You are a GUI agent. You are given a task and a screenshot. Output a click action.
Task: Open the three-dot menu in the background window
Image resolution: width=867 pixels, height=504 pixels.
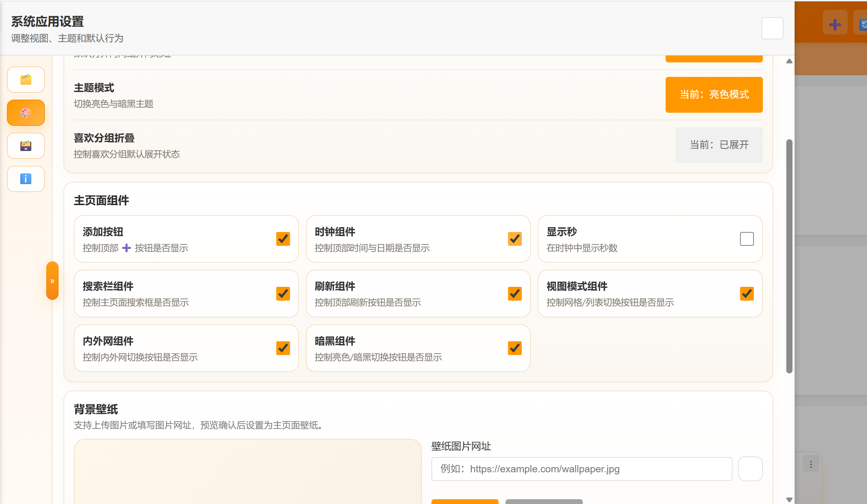tap(811, 464)
